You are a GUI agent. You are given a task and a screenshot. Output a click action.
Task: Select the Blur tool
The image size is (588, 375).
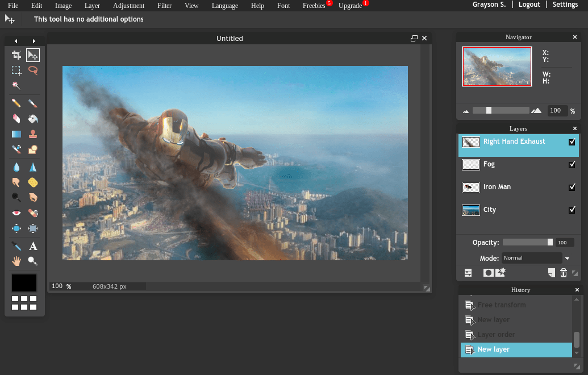click(x=16, y=167)
